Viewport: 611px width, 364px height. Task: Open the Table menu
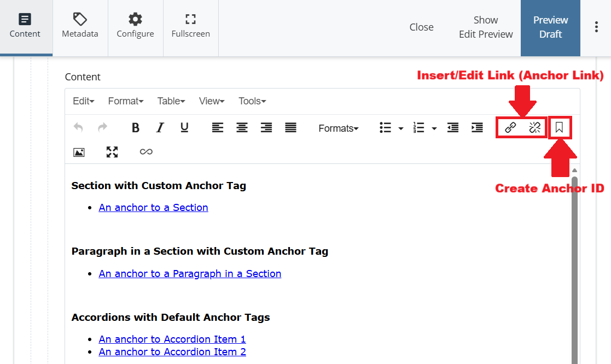[x=171, y=101]
